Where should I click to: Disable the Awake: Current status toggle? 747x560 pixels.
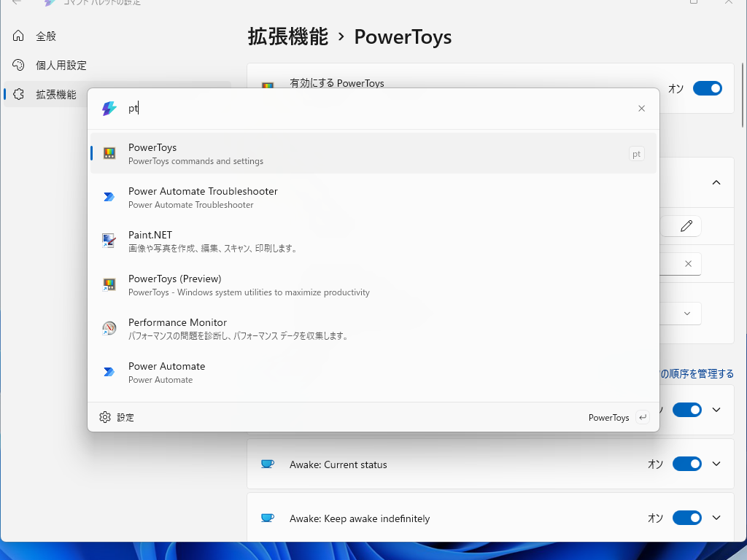click(x=686, y=464)
